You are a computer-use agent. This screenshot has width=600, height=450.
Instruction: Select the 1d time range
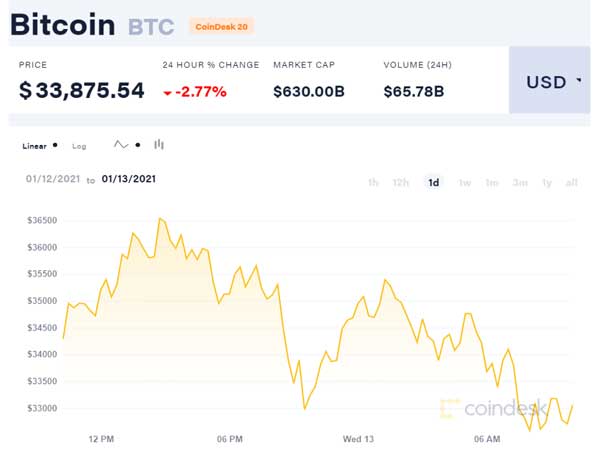pyautogui.click(x=433, y=183)
